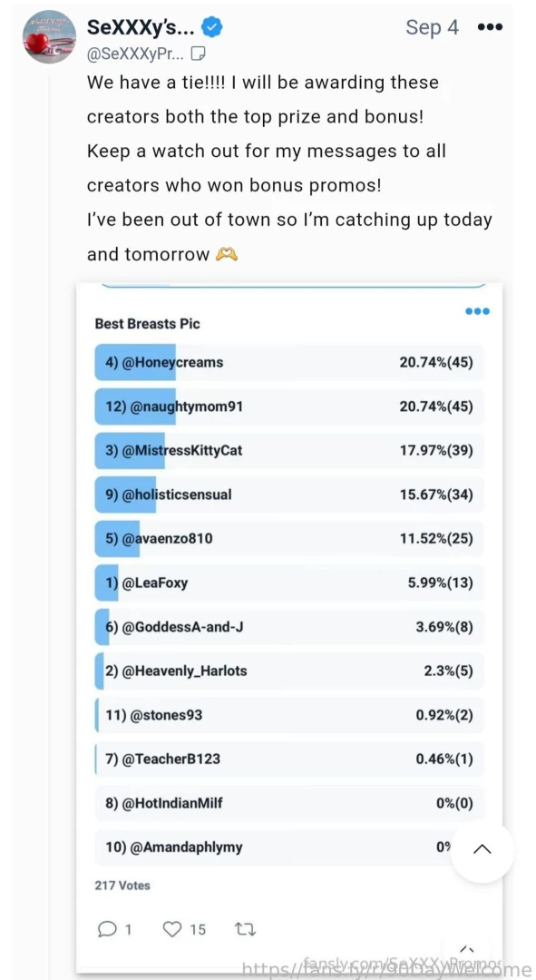Click the reply speech bubble icon

click(106, 929)
